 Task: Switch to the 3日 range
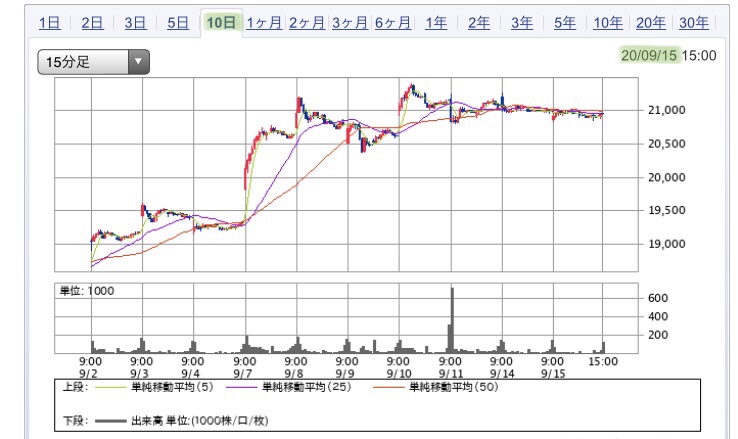point(135,23)
